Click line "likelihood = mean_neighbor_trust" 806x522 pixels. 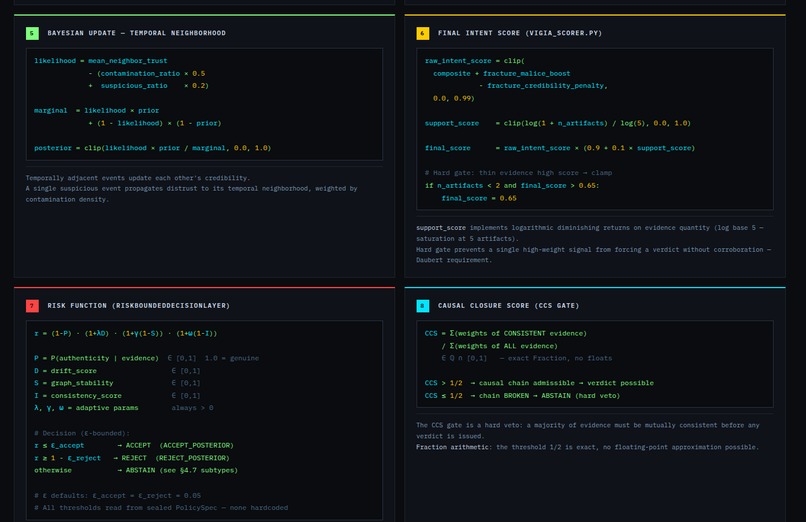coord(101,61)
